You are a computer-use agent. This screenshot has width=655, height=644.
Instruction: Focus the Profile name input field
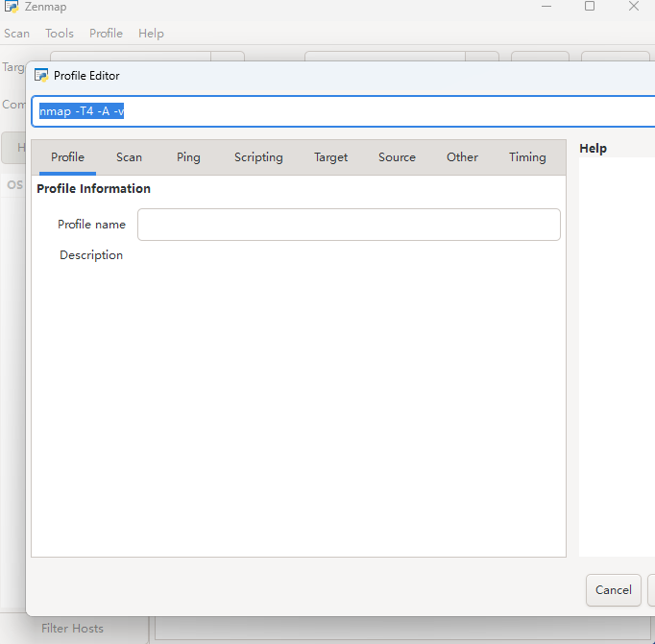coord(349,225)
